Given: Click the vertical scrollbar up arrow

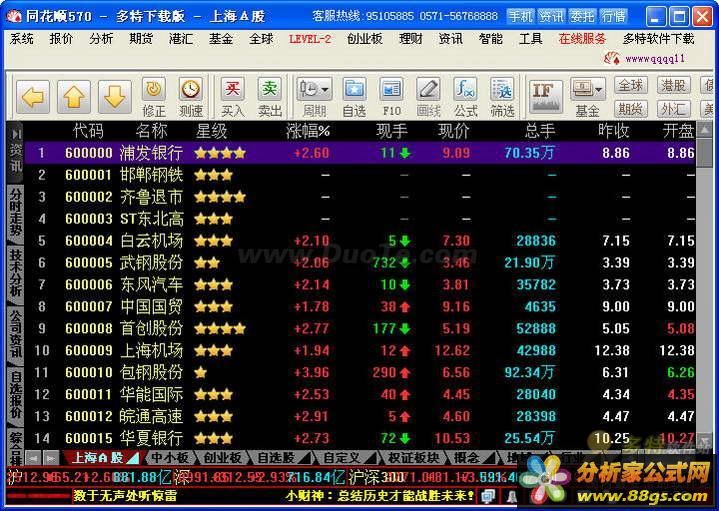Looking at the screenshot, I should (704, 130).
